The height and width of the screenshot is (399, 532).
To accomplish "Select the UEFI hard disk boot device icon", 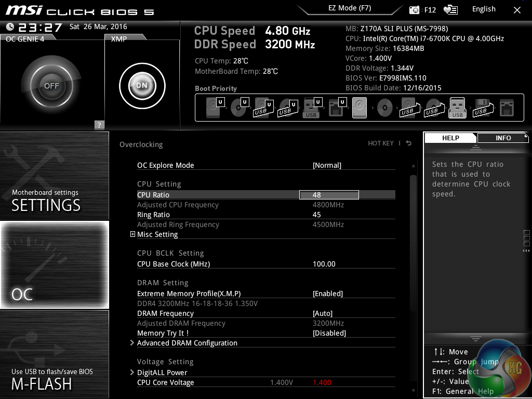I will coord(215,108).
